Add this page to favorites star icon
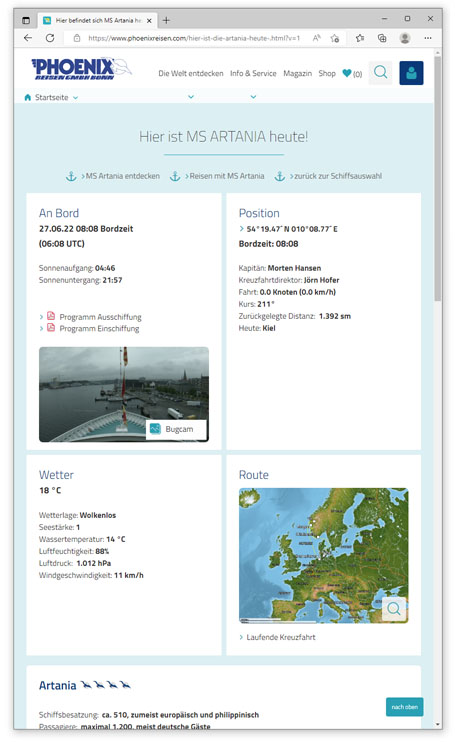The height and width of the screenshot is (742, 455). click(335, 38)
